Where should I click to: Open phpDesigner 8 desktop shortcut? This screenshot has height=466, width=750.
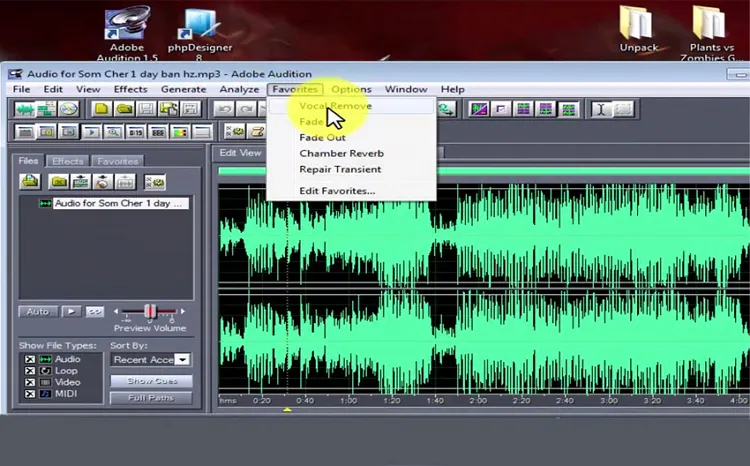[199, 33]
